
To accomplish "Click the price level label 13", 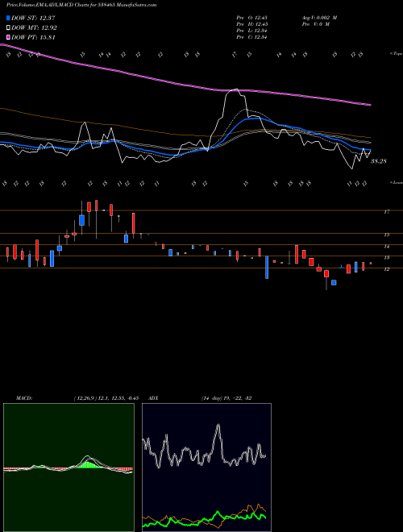I will click(386, 258).
